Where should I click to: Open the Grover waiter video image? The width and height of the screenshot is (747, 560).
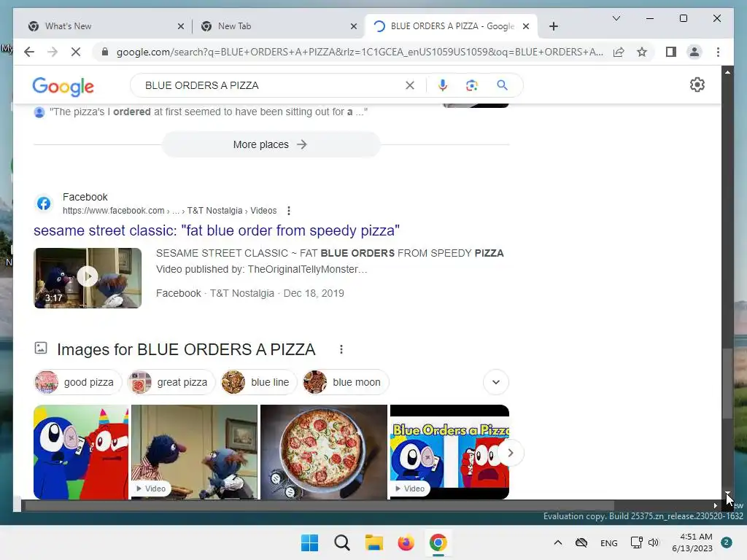point(194,452)
